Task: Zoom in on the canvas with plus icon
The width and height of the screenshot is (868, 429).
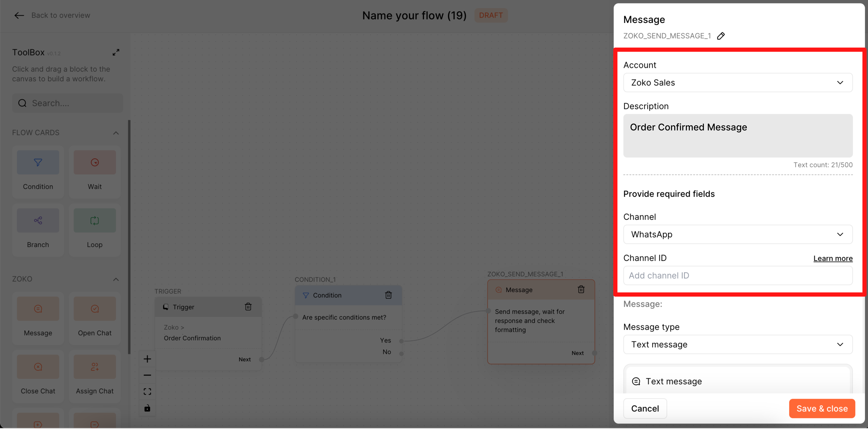Action: (147, 359)
